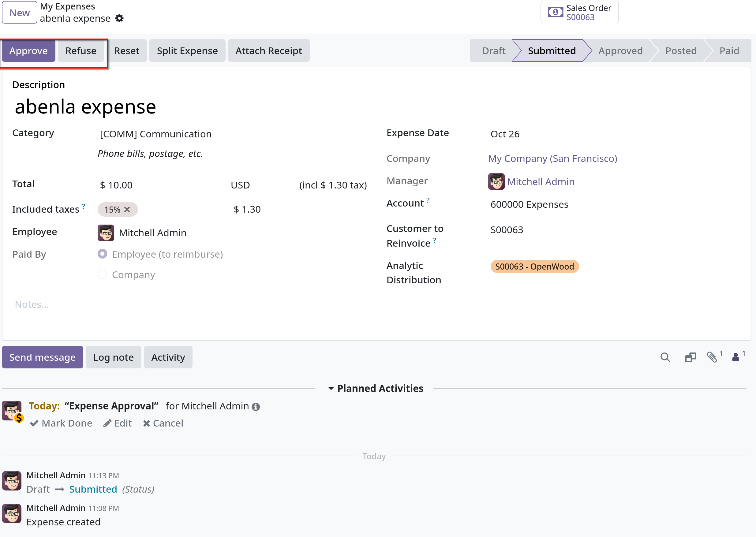This screenshot has height=537, width=756.
Task: Go to My Expenses breadcrumb
Action: (67, 6)
